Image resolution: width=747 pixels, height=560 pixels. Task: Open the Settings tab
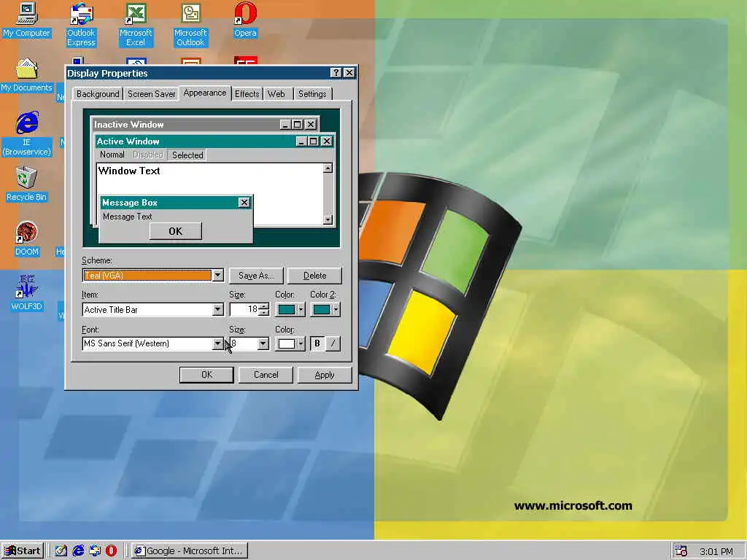coord(312,94)
